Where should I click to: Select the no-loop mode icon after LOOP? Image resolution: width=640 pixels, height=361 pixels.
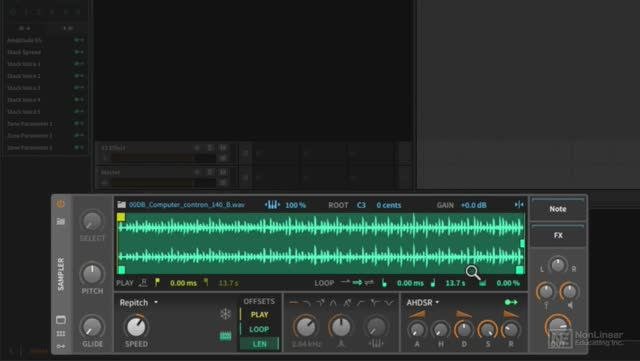(x=345, y=282)
